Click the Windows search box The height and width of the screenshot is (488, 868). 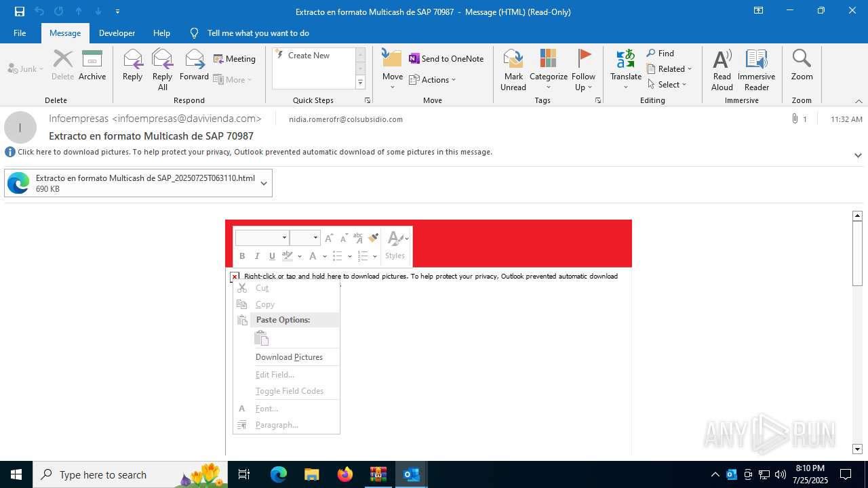point(129,474)
